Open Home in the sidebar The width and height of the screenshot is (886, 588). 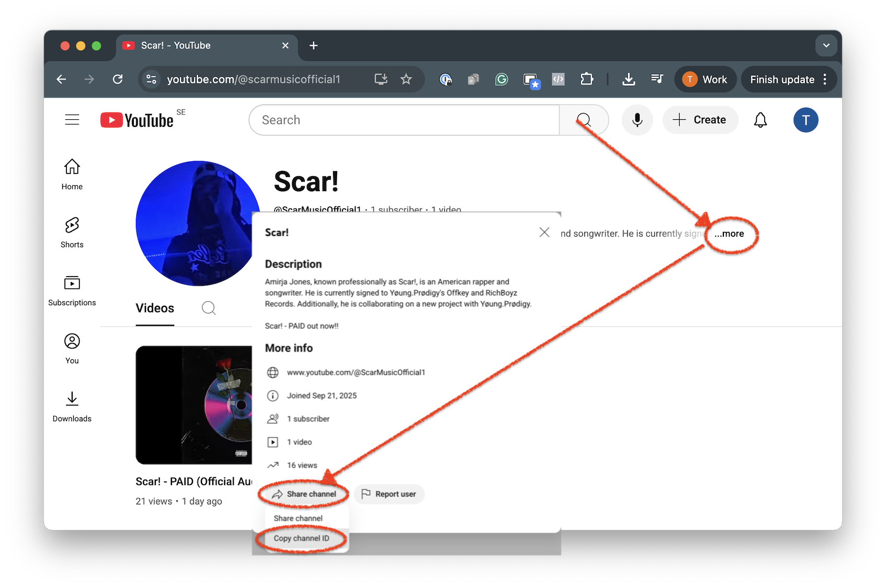72,175
